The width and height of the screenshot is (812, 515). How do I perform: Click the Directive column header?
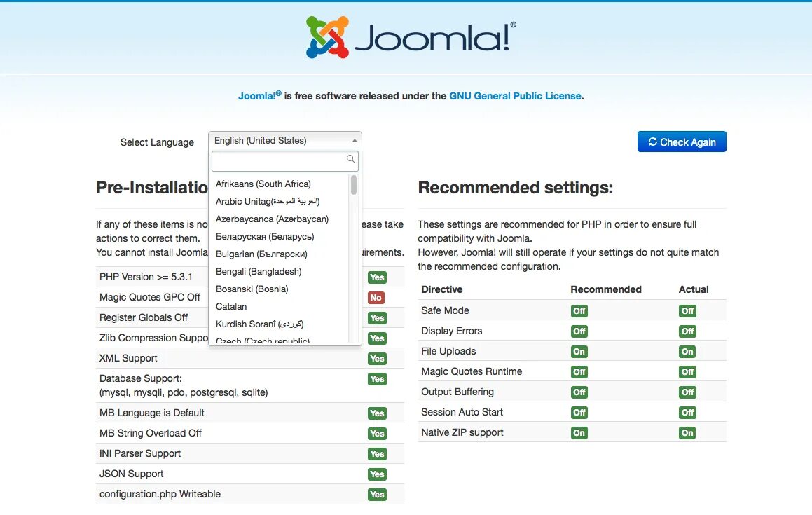pos(442,289)
